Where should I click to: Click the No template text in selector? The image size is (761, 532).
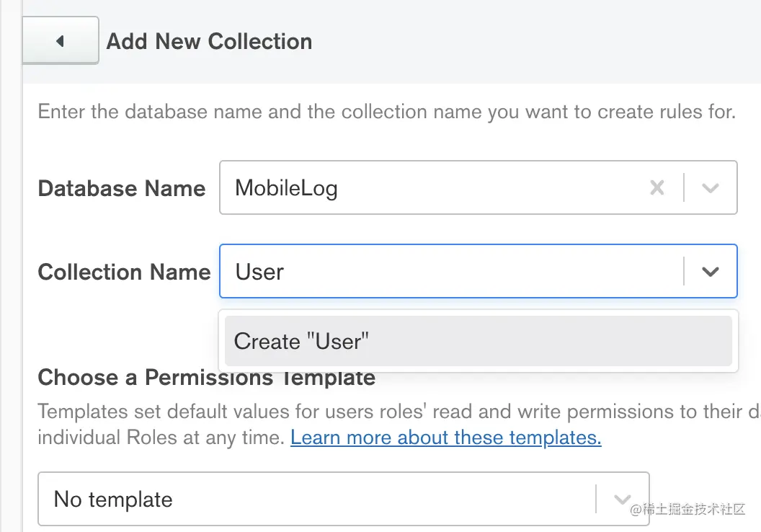pos(113,500)
